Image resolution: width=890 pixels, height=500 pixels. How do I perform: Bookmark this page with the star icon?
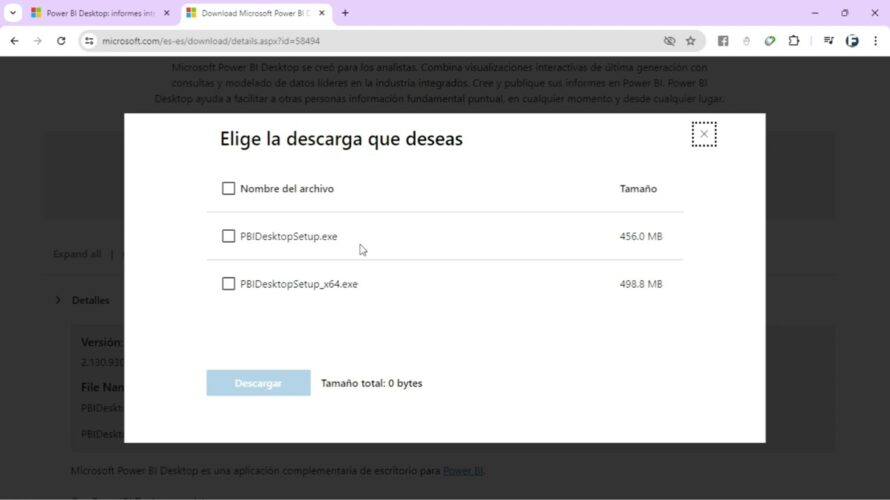tap(690, 41)
